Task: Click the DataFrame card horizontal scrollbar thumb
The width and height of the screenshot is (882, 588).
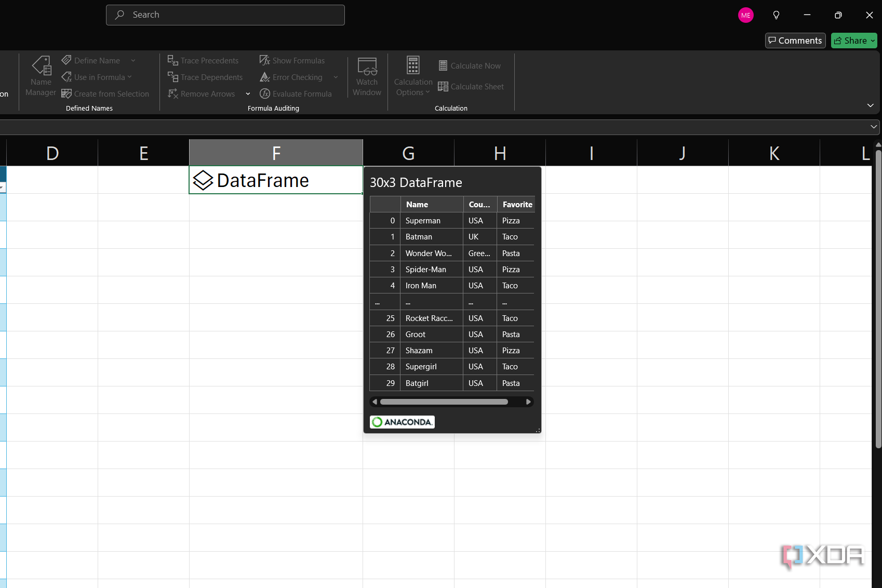Action: tap(444, 402)
